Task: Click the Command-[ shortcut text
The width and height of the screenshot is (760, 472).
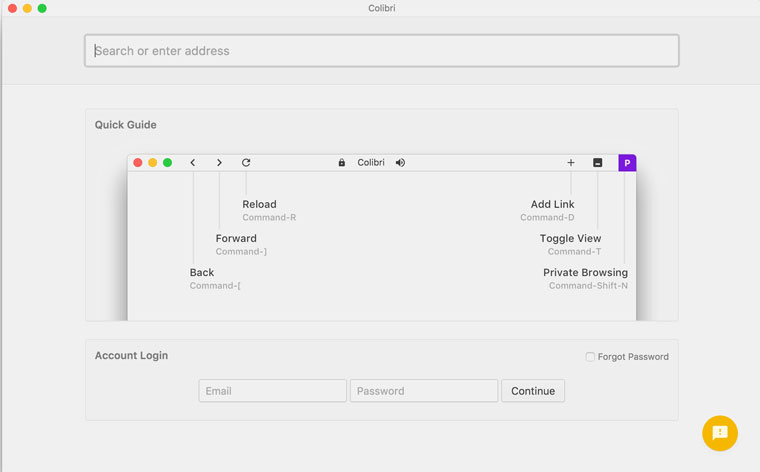Action: click(x=215, y=286)
